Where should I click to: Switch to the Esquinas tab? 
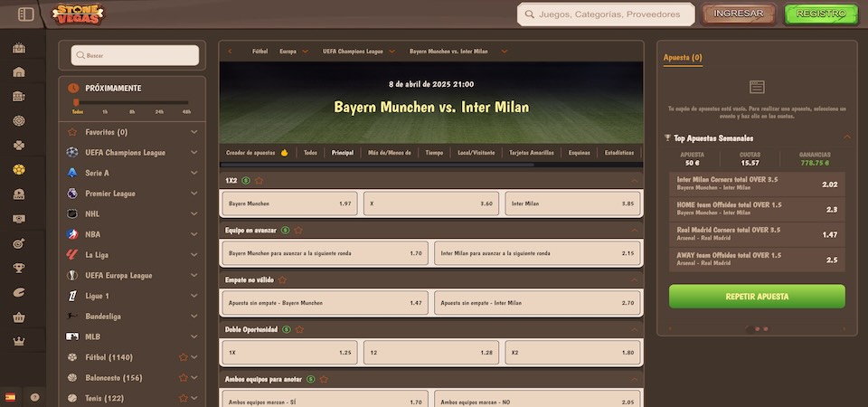point(579,153)
